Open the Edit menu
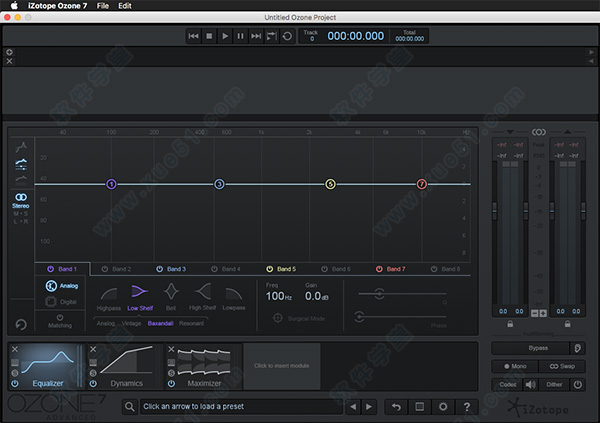Image resolution: width=600 pixels, height=423 pixels. coord(125,6)
